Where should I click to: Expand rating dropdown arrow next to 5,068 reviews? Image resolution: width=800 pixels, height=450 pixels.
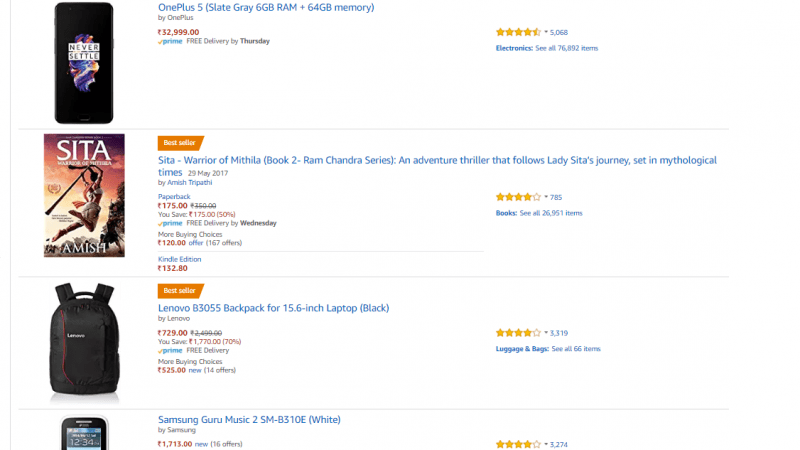tap(546, 32)
